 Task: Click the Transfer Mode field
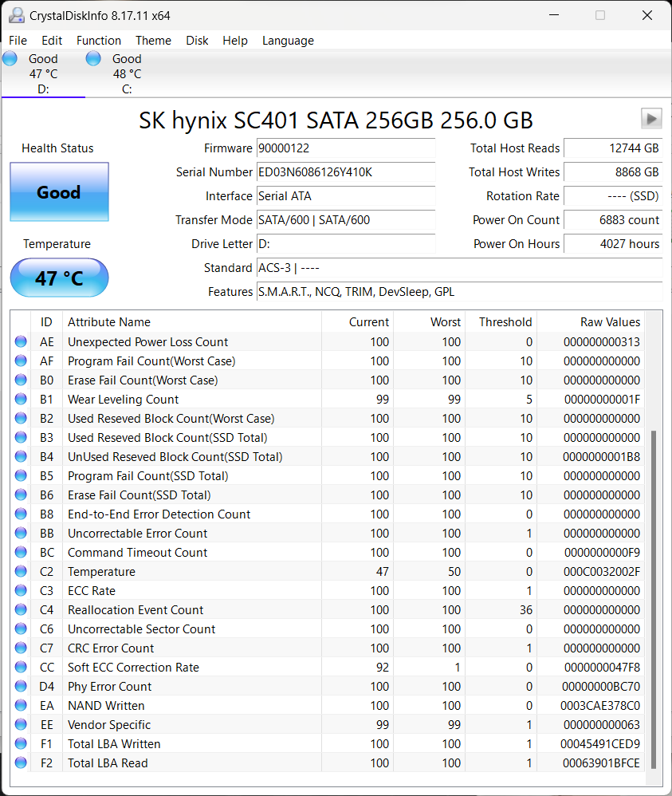pos(346,220)
